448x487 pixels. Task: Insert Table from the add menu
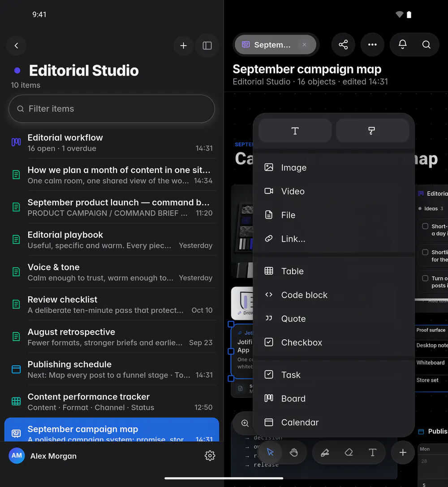coord(334,271)
